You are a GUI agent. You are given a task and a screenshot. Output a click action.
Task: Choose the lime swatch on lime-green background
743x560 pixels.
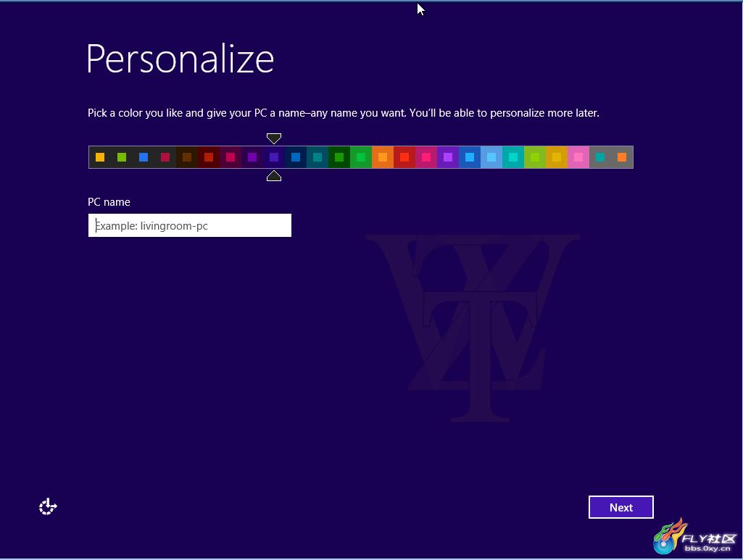(x=535, y=157)
